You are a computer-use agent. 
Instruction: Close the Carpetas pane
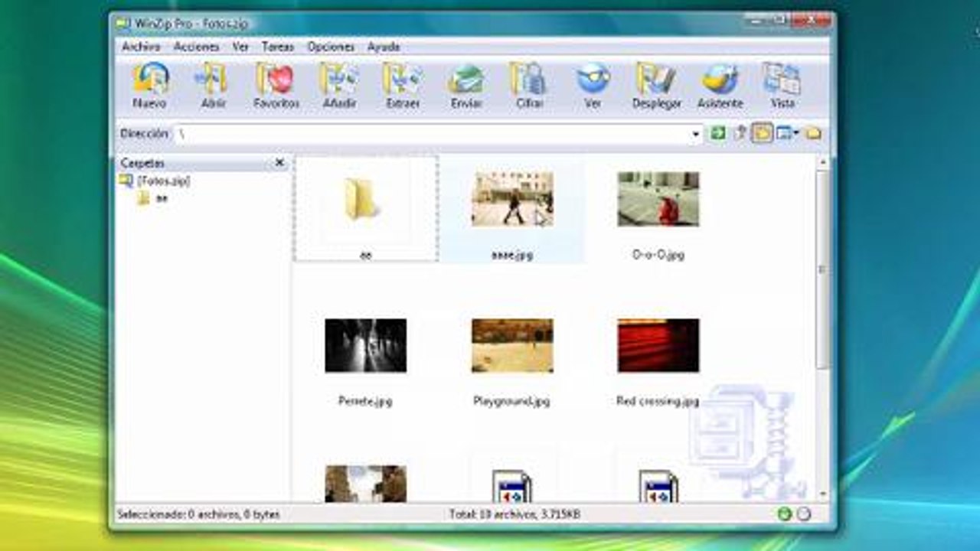tap(279, 162)
